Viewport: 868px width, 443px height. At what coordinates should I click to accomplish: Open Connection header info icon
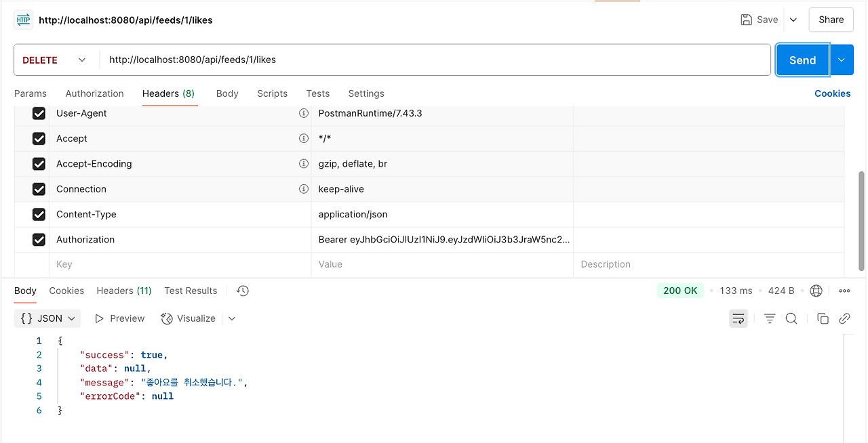304,189
